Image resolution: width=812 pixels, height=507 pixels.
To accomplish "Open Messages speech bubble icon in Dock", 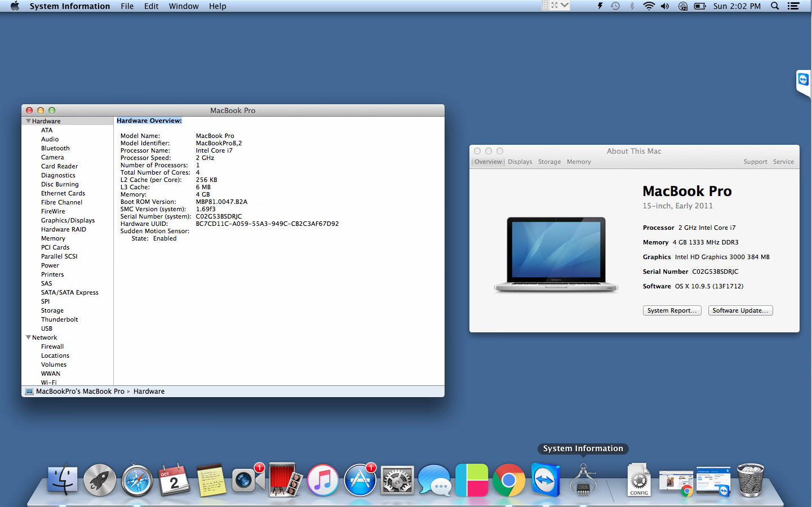I will click(x=434, y=480).
